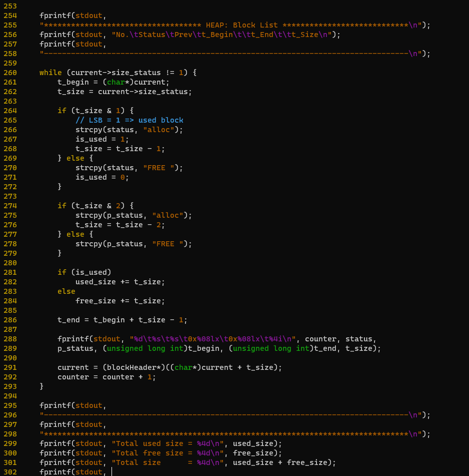This screenshot has width=469, height=476.
Task: Place cursor on the while keyword
Action: (x=50, y=72)
